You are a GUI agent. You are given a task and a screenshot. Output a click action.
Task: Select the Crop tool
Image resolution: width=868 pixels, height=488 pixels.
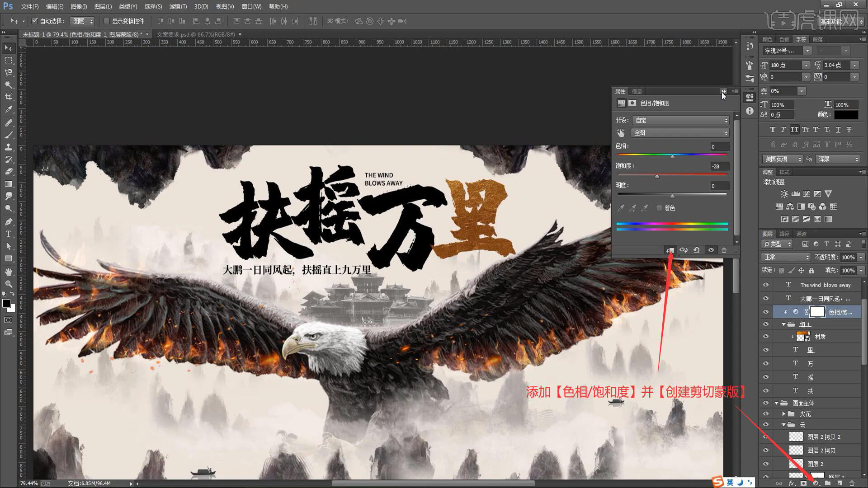pos(9,97)
